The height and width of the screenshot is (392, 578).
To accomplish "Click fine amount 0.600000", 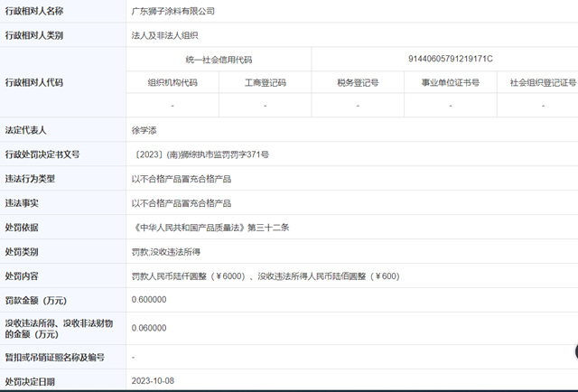I will click(149, 300).
